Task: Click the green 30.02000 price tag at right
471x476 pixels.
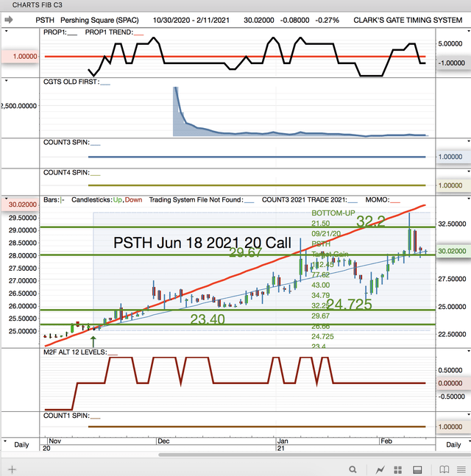Action: click(x=453, y=251)
